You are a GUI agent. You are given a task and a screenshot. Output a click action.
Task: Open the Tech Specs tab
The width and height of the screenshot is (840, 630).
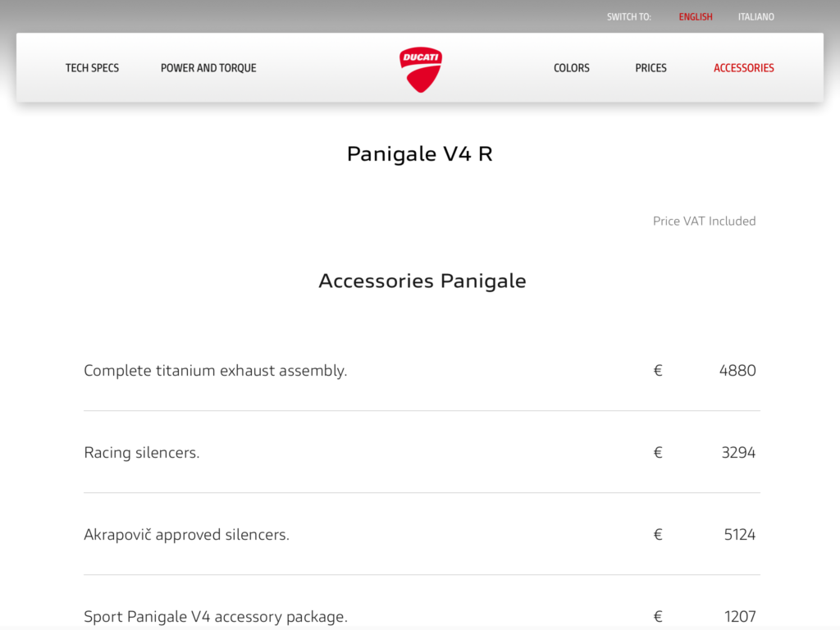pyautogui.click(x=92, y=68)
